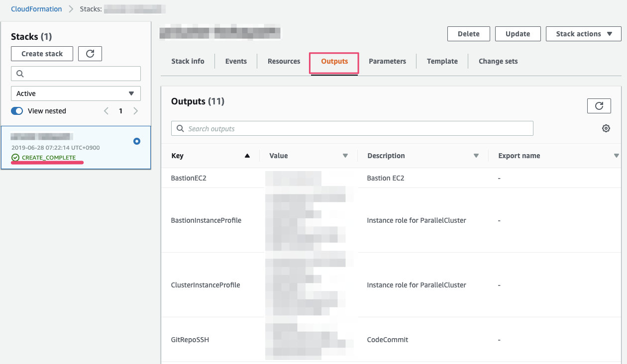Focus the stacks search field

click(x=76, y=74)
